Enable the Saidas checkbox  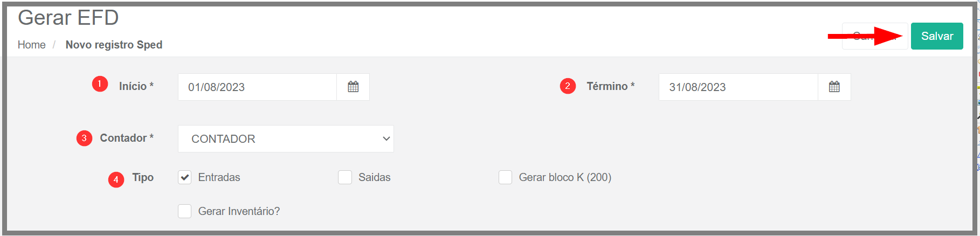[x=345, y=177]
